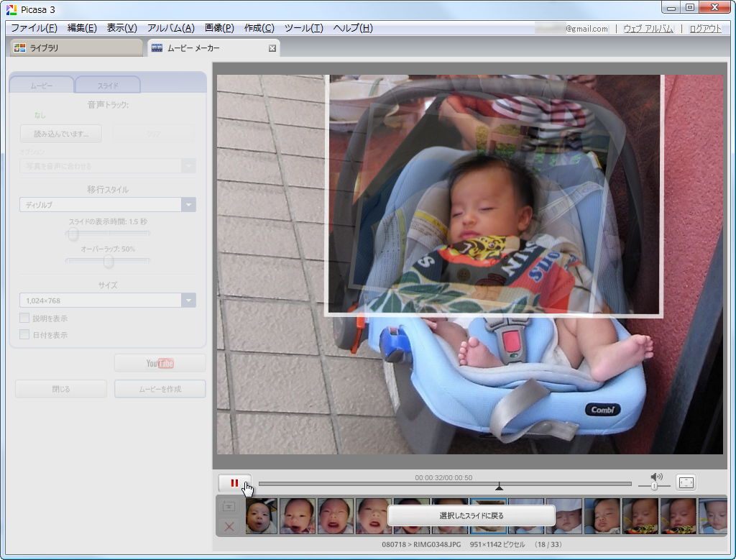Adjust the オーバーラップ 50% slider
736x560 pixels.
click(x=109, y=261)
